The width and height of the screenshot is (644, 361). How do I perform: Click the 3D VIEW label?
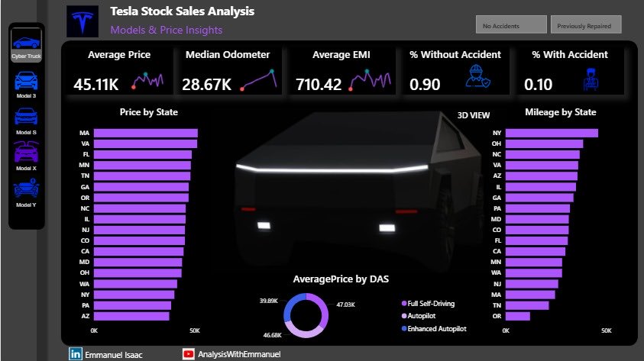[x=474, y=115]
